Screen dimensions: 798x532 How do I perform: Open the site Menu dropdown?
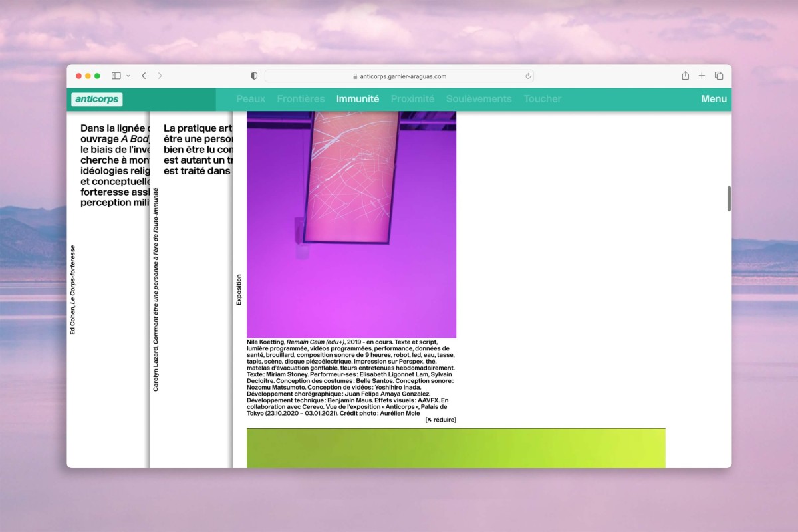tap(714, 98)
